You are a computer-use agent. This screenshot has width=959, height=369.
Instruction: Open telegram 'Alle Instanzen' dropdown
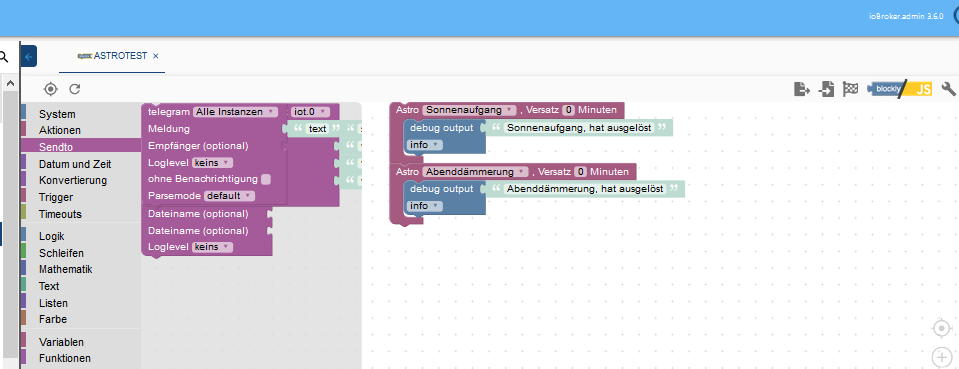[235, 112]
